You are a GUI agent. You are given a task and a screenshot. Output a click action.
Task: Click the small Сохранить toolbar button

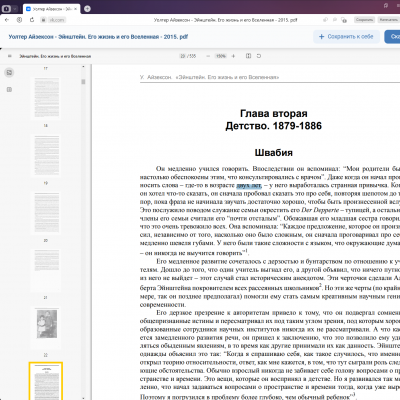(x=364, y=20)
